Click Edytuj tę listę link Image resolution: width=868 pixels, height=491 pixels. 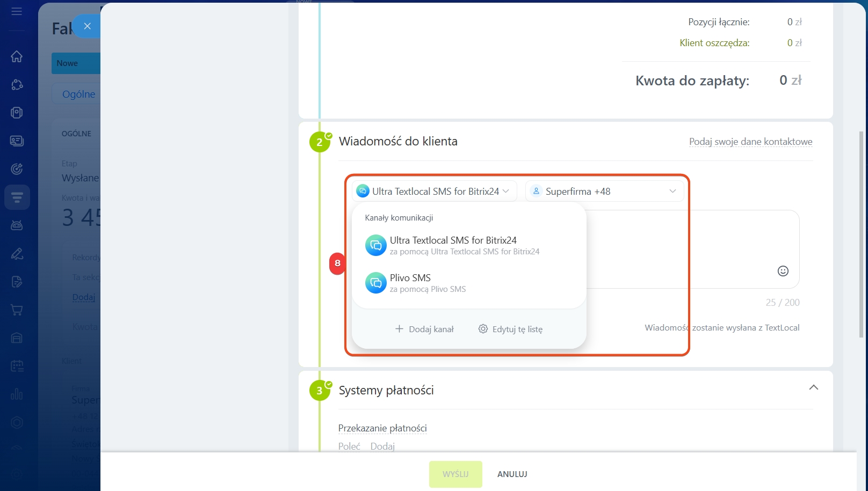(510, 329)
